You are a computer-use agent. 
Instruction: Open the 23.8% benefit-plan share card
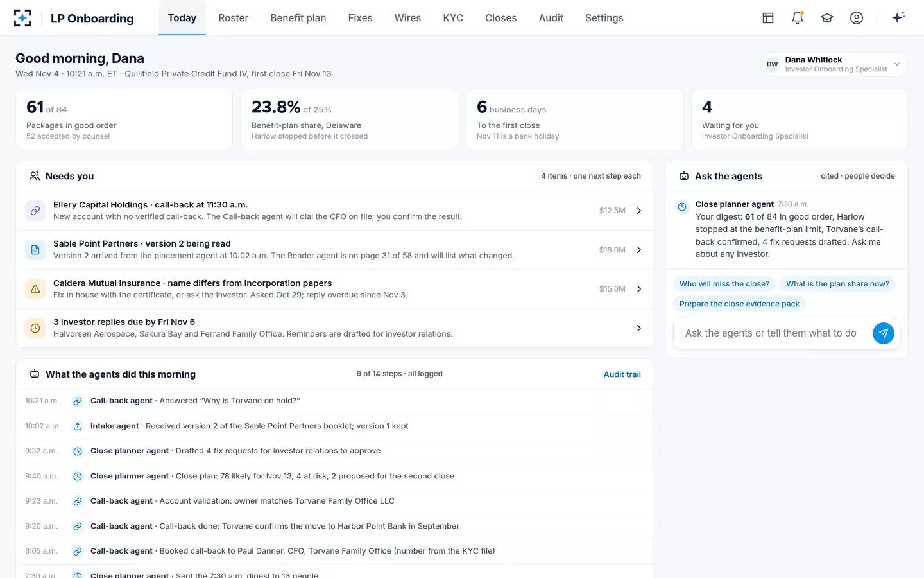pyautogui.click(x=349, y=119)
